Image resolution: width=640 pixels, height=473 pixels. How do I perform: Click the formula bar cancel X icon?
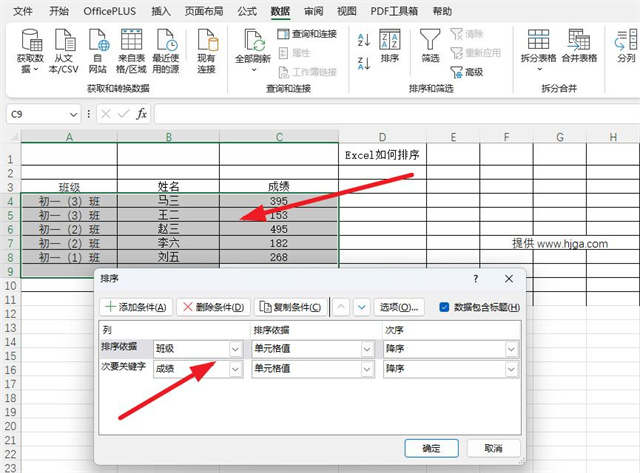point(106,114)
